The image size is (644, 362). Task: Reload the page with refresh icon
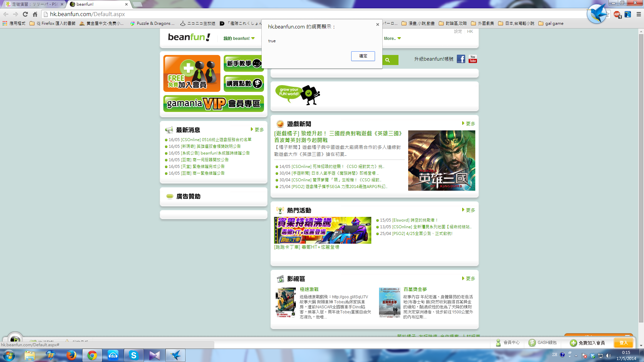click(25, 14)
